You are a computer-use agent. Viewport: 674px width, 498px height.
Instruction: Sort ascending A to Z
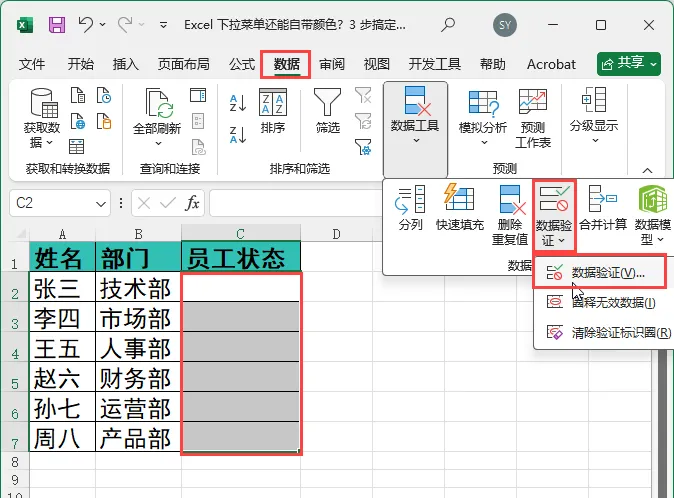pyautogui.click(x=238, y=103)
